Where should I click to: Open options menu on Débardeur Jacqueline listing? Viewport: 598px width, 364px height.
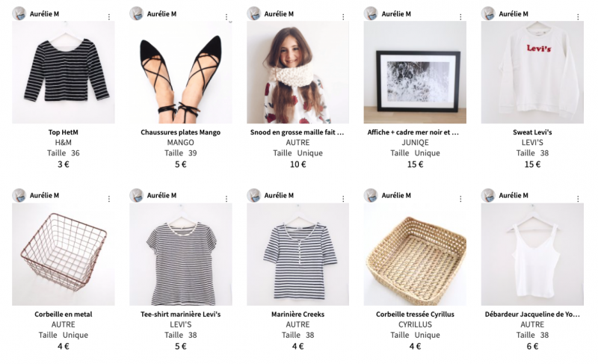[x=578, y=199]
